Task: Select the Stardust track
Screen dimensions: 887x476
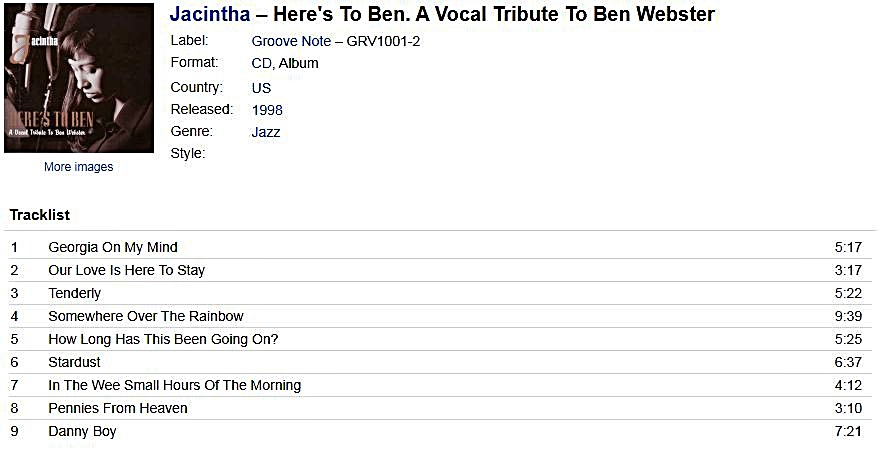Action: (x=74, y=362)
